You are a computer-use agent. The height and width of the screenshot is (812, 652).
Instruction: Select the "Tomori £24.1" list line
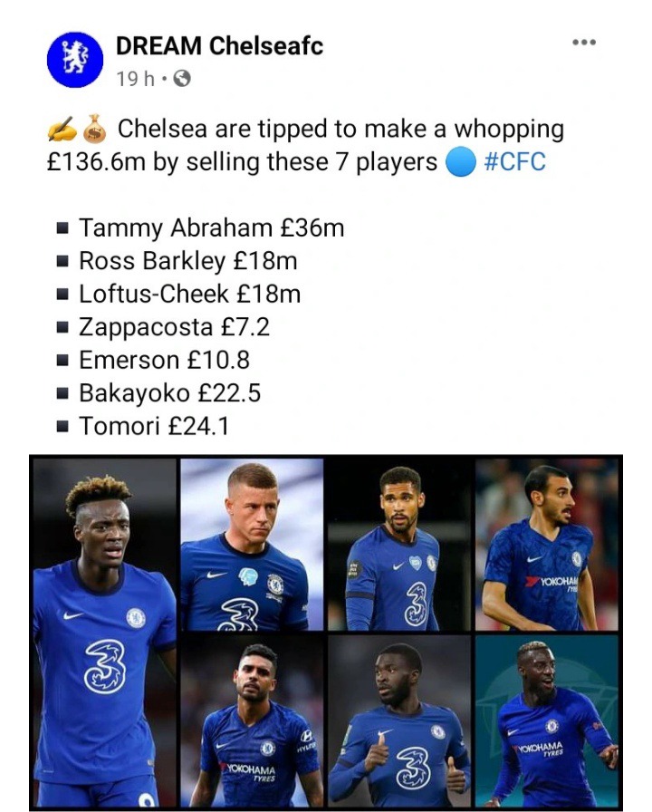[x=154, y=425]
